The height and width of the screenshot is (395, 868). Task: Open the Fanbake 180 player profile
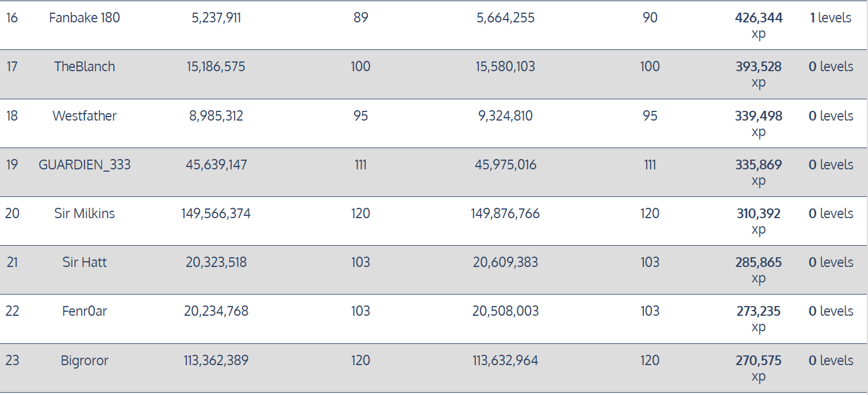[x=85, y=18]
